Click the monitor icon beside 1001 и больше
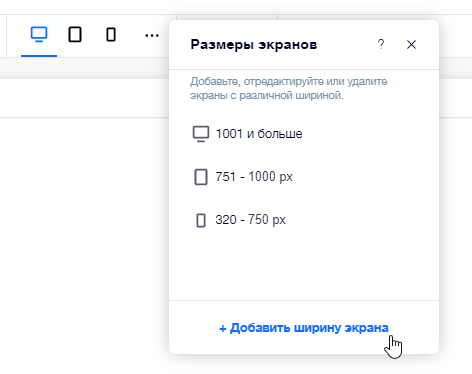This screenshot has height=374, width=472. click(x=201, y=134)
